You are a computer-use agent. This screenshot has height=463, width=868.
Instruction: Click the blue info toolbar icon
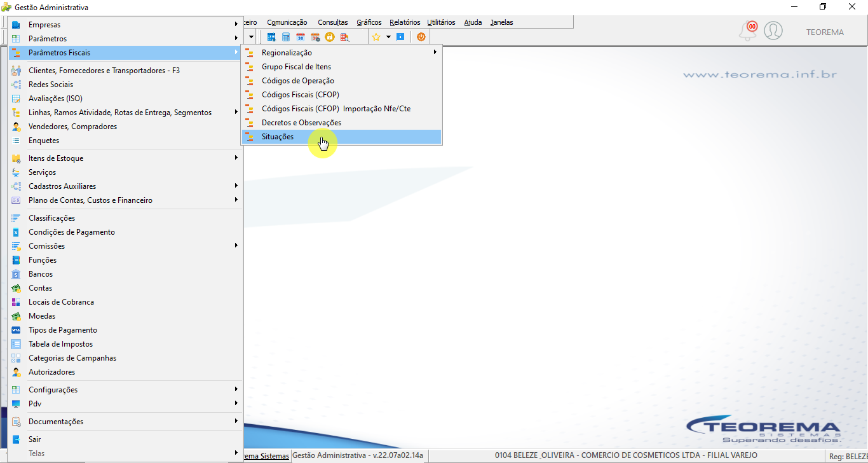(400, 37)
